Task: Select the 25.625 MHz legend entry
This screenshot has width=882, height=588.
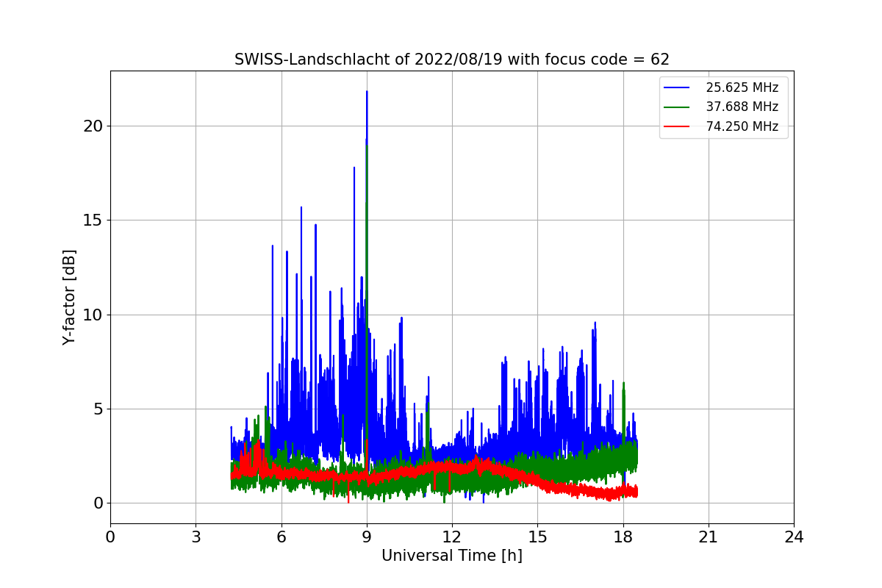Action: (723, 87)
